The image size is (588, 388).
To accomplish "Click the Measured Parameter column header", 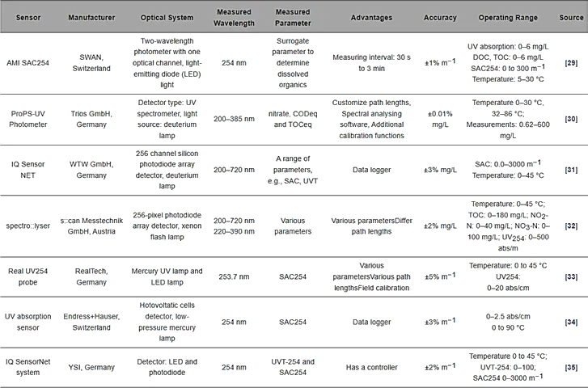I will pos(292,17).
